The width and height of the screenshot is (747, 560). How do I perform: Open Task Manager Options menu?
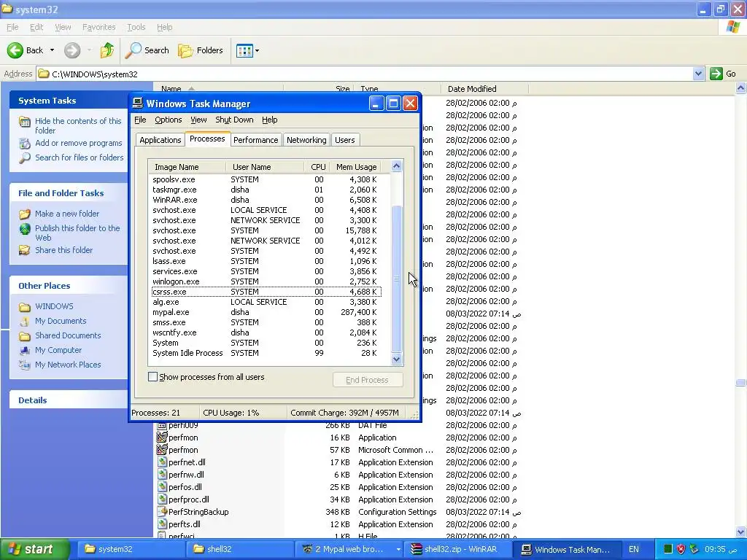(169, 120)
